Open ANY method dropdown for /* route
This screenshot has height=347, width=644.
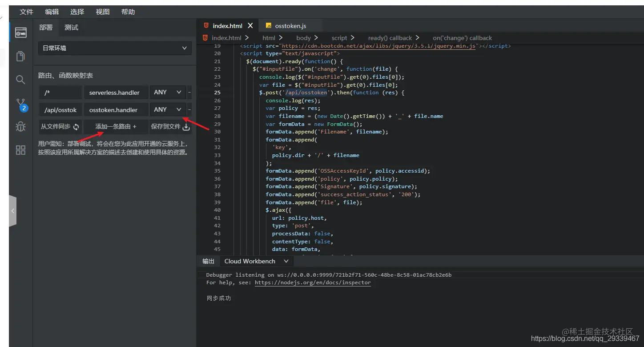point(168,92)
